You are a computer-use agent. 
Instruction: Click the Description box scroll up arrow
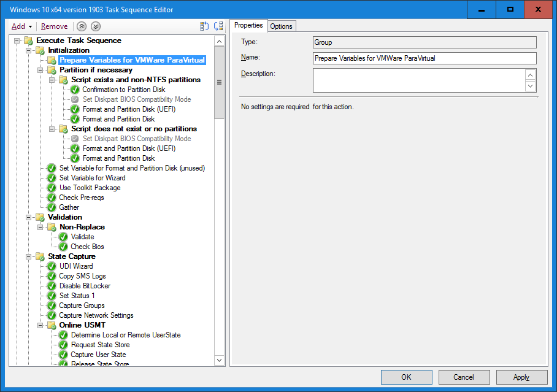(531, 75)
